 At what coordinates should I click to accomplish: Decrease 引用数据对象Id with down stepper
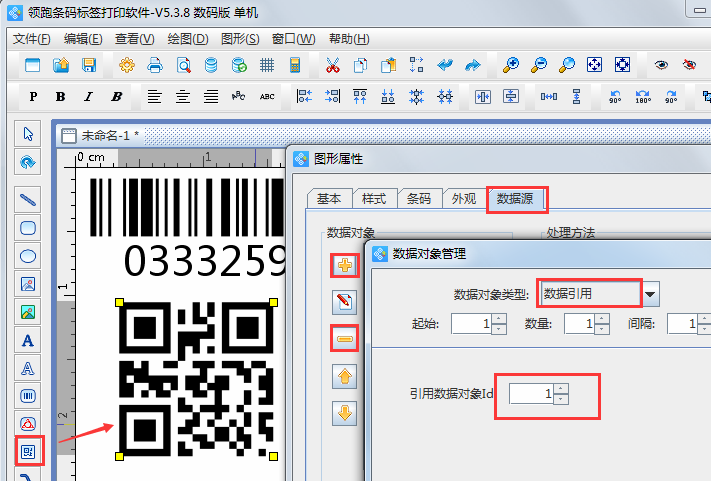(561, 400)
